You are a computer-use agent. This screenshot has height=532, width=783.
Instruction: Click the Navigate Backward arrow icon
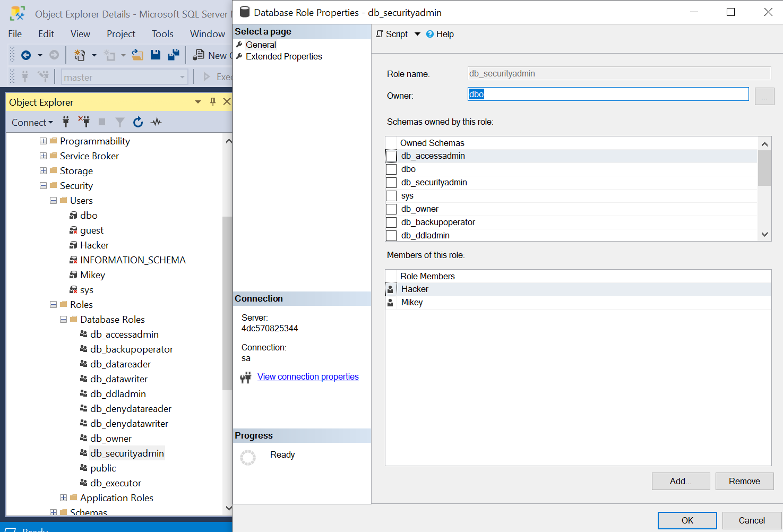click(26, 55)
